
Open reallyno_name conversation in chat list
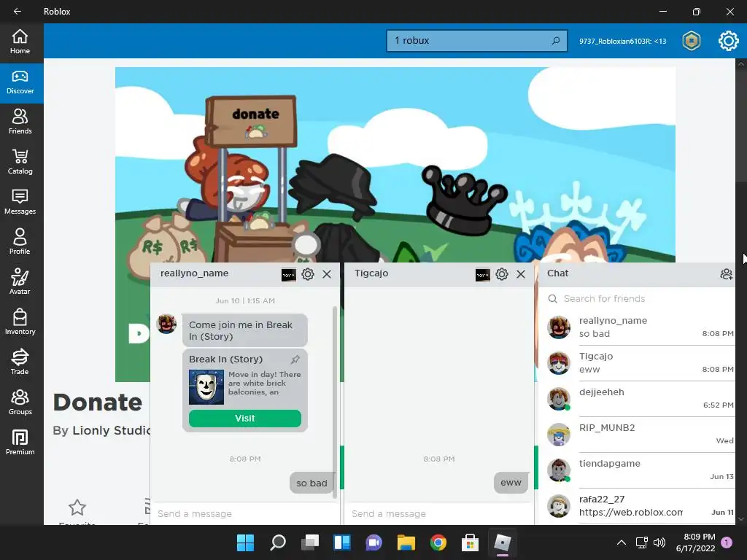640,327
